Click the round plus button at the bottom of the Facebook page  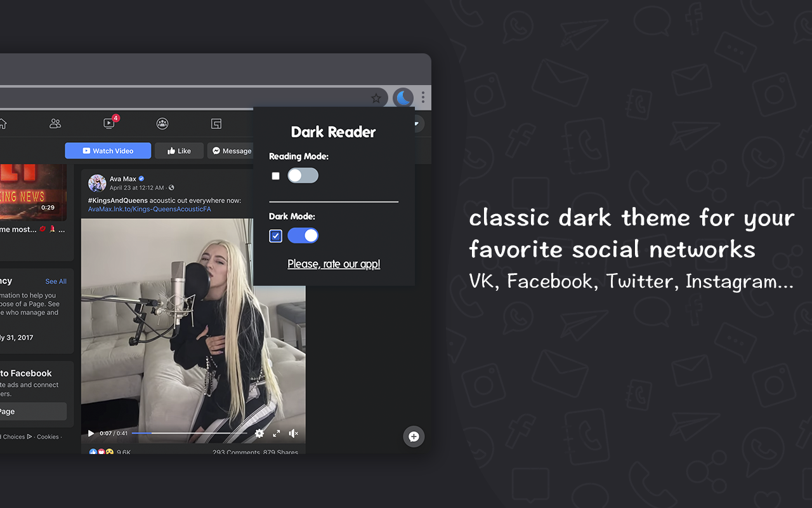pyautogui.click(x=414, y=436)
